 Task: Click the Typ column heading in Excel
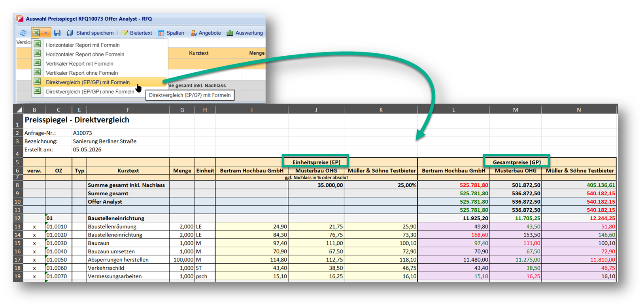pos(79,171)
